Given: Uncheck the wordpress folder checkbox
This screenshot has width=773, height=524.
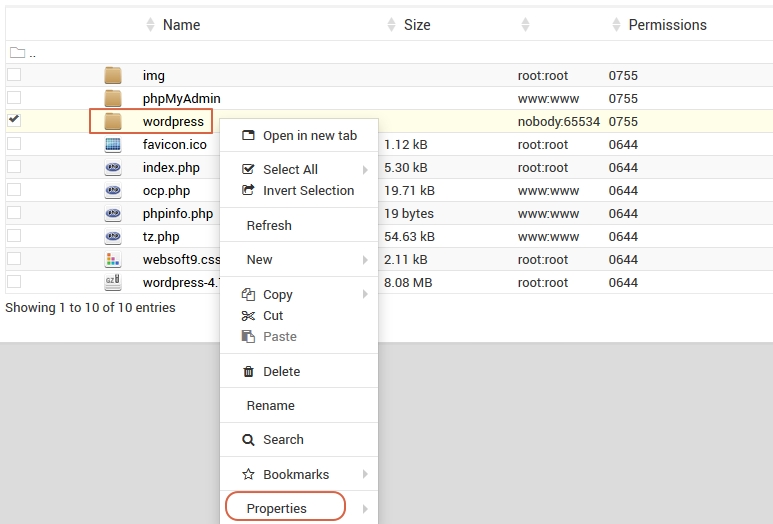Looking at the screenshot, I should [x=14, y=120].
